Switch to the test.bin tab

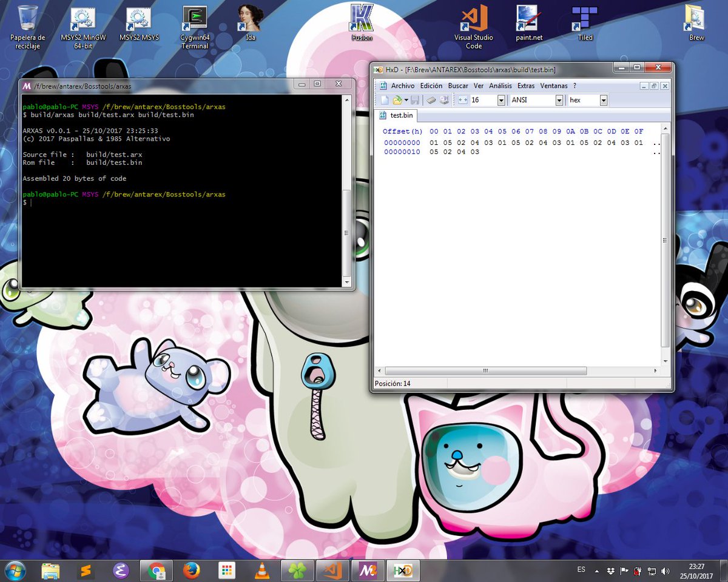(x=396, y=115)
